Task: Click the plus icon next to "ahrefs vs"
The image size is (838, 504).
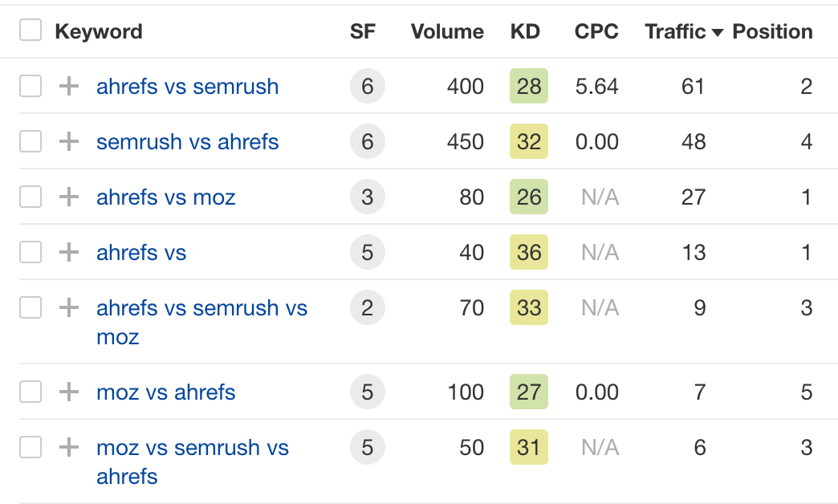Action: [68, 252]
